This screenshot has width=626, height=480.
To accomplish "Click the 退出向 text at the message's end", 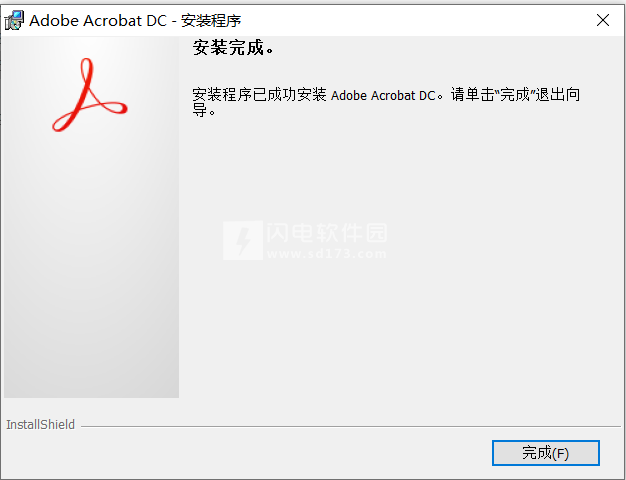I will pyautogui.click(x=558, y=95).
